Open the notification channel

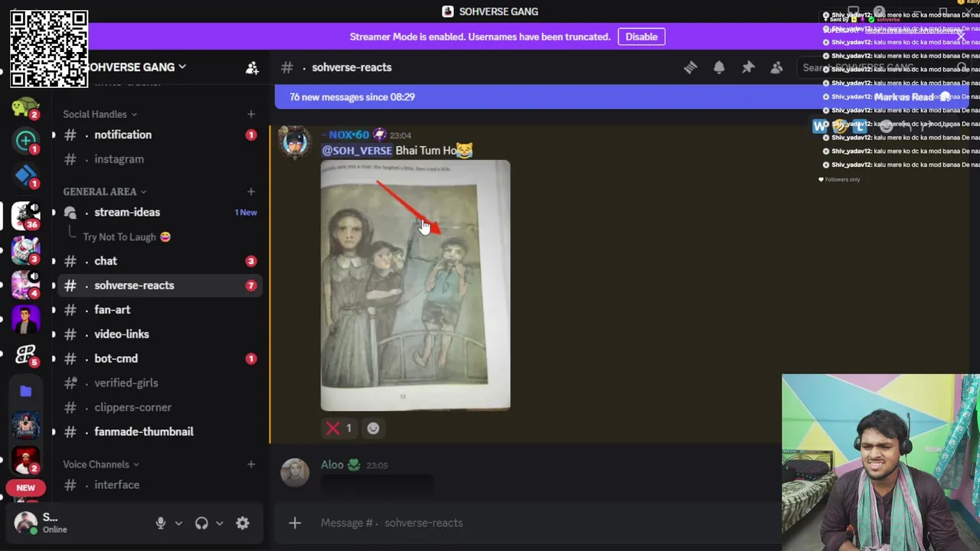tap(160, 135)
